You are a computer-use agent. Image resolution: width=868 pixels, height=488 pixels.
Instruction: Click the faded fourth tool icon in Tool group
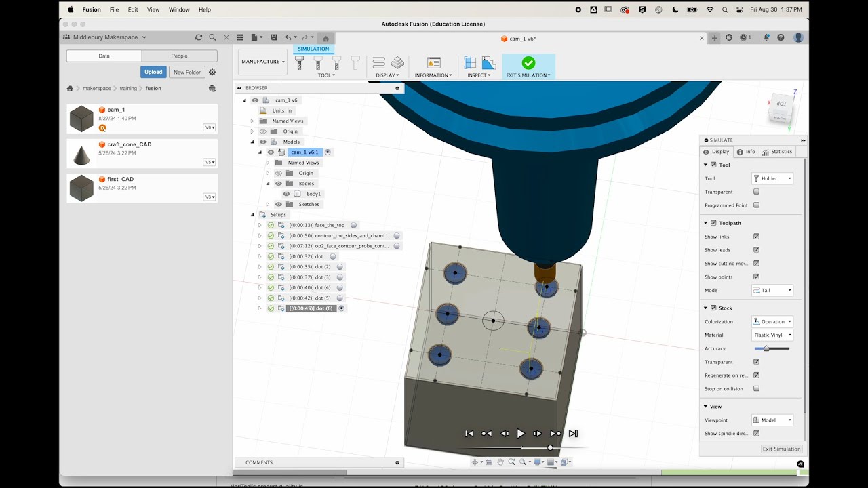355,63
